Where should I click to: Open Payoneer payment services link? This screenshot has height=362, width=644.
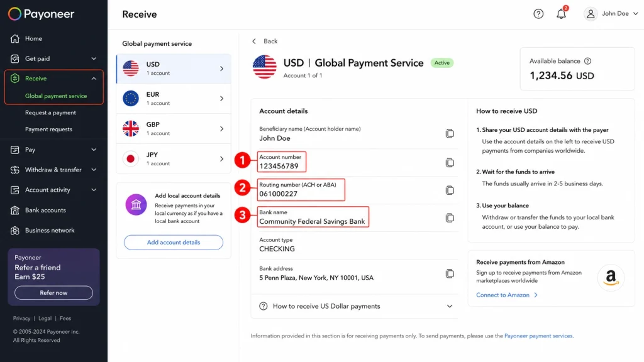(x=538, y=336)
